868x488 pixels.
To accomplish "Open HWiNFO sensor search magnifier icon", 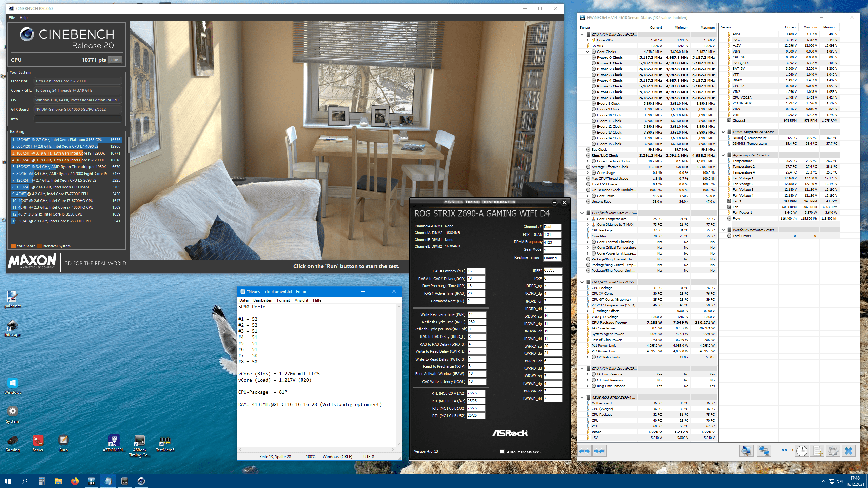I will 746,451.
